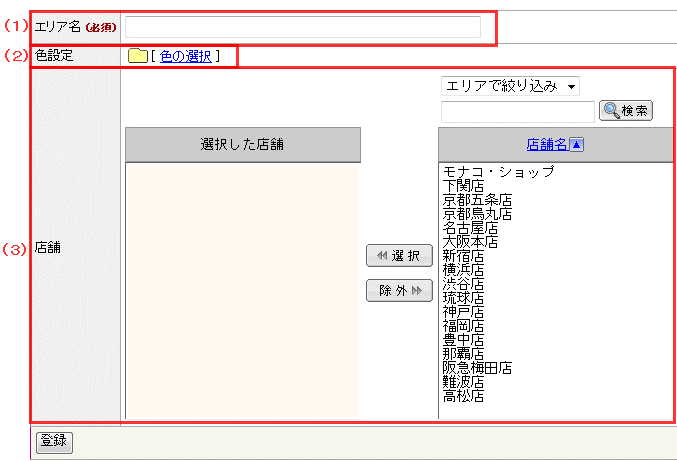Sort by 店舗名 column header link

547,144
